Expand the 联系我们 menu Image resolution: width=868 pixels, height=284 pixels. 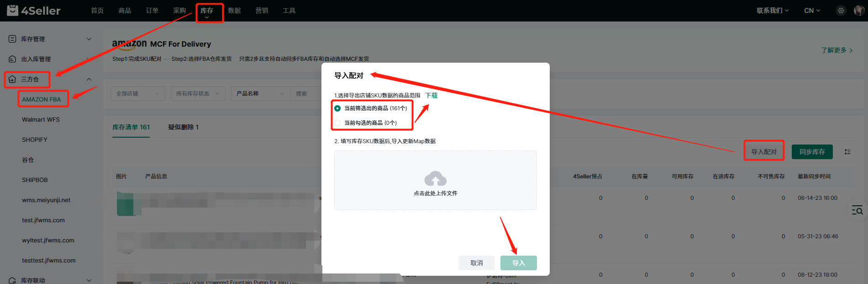click(772, 11)
